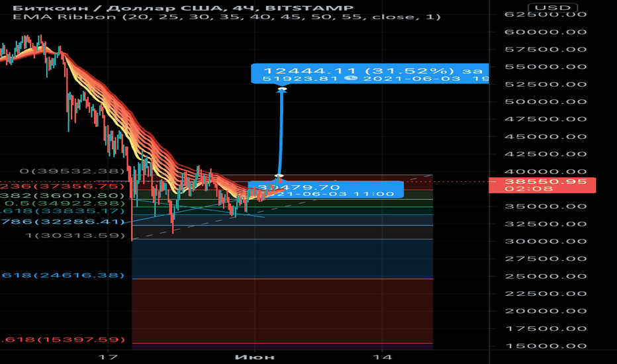Screen dimensions: 617x364
Task: Click Fibonacci level 1(30313.59)
Action: 75,236
